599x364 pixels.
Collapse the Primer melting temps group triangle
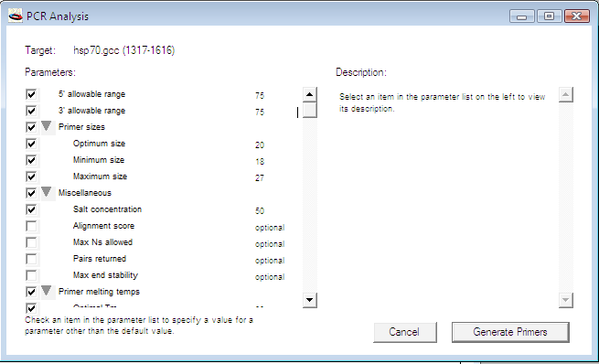coord(47,290)
